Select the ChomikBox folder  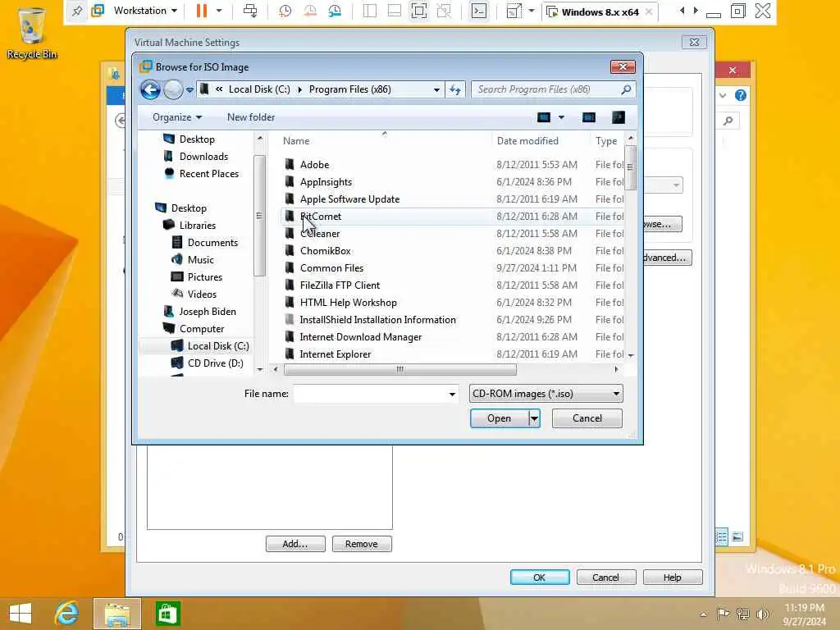point(325,251)
